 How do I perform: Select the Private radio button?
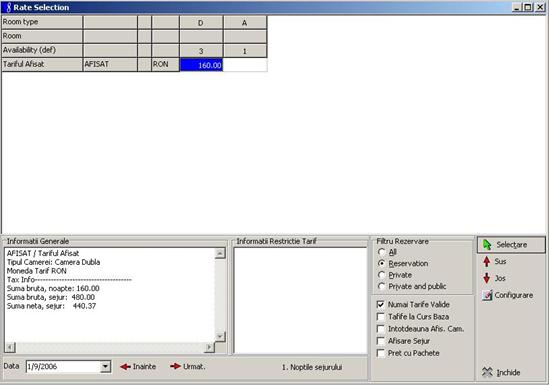click(382, 275)
